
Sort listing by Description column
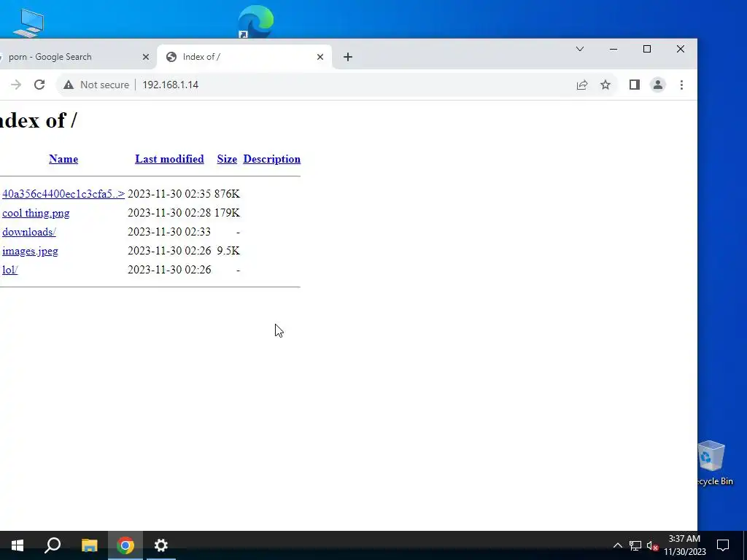click(271, 159)
